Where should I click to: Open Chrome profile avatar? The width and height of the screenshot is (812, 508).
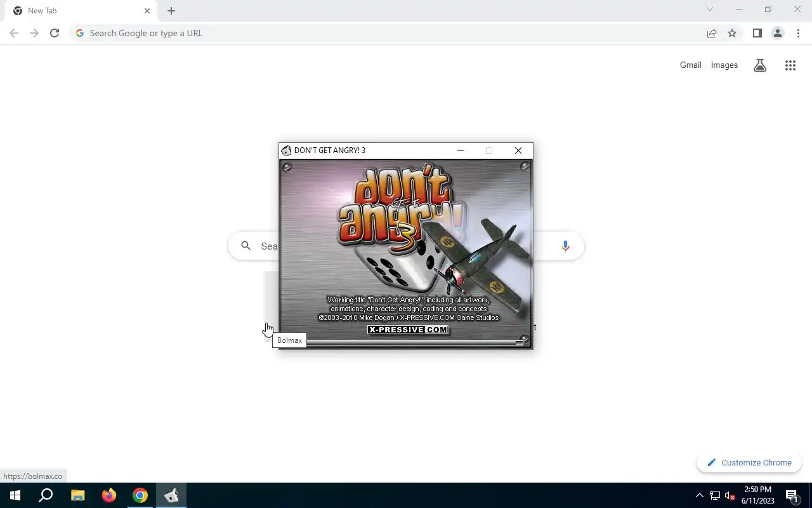(778, 33)
